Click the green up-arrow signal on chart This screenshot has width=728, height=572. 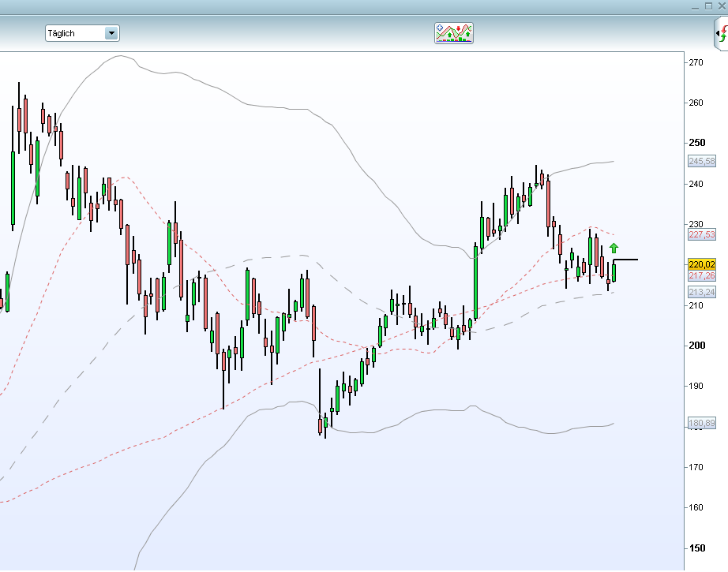click(x=614, y=248)
